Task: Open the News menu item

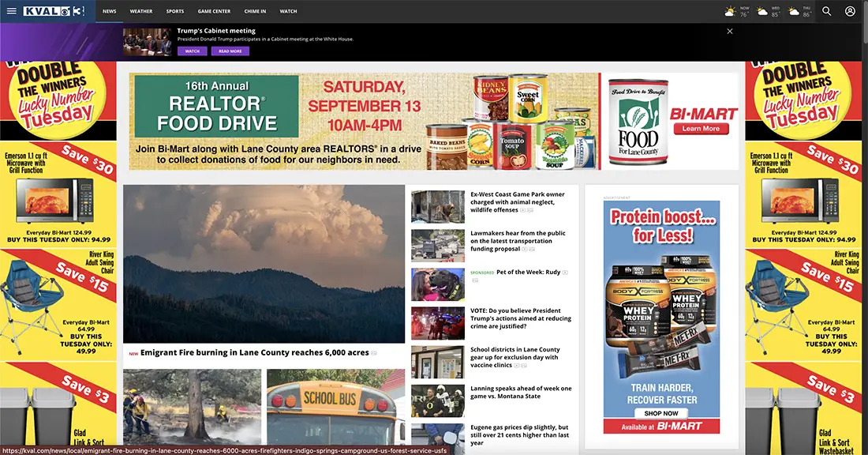Action: click(x=109, y=11)
